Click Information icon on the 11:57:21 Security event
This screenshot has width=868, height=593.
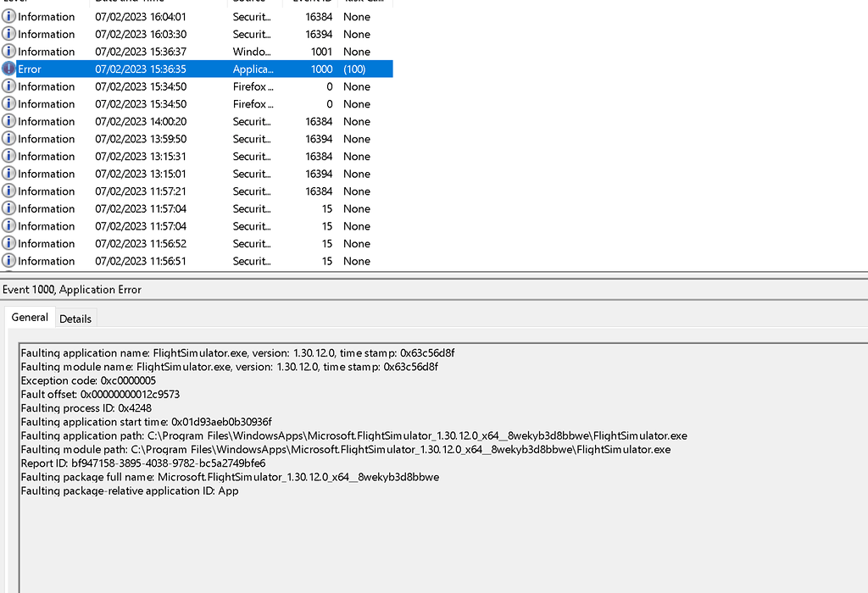point(8,191)
